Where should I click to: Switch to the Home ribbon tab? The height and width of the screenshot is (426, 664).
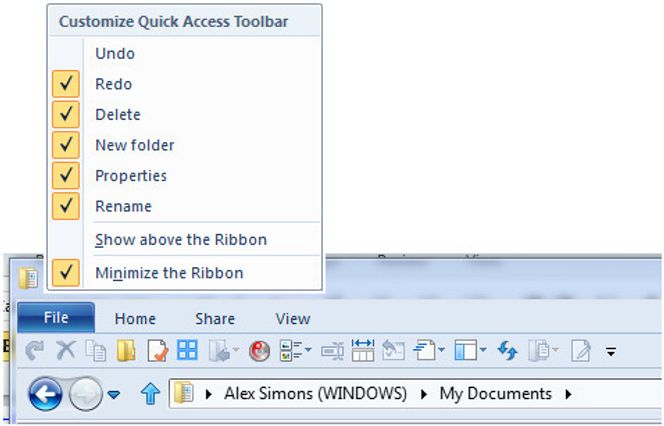click(135, 318)
